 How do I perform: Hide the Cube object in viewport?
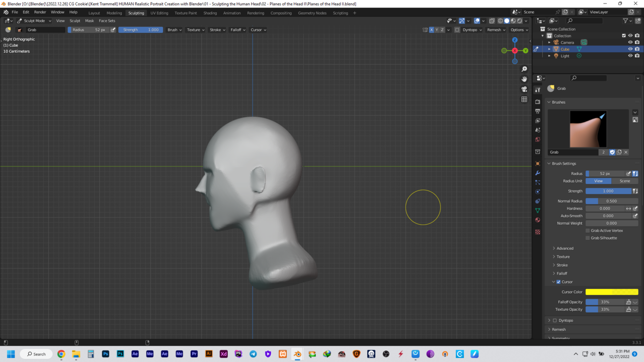(630, 49)
